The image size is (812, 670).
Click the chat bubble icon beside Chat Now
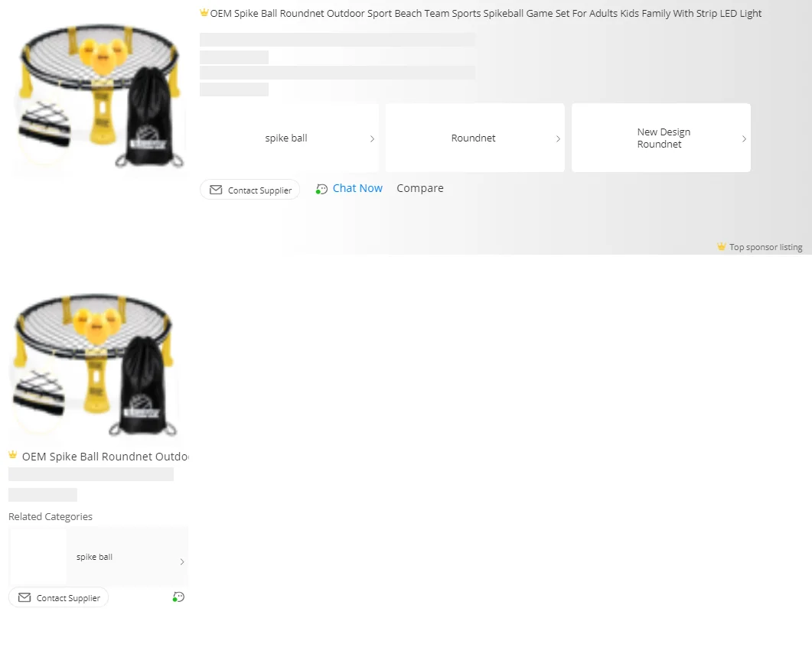tap(321, 190)
